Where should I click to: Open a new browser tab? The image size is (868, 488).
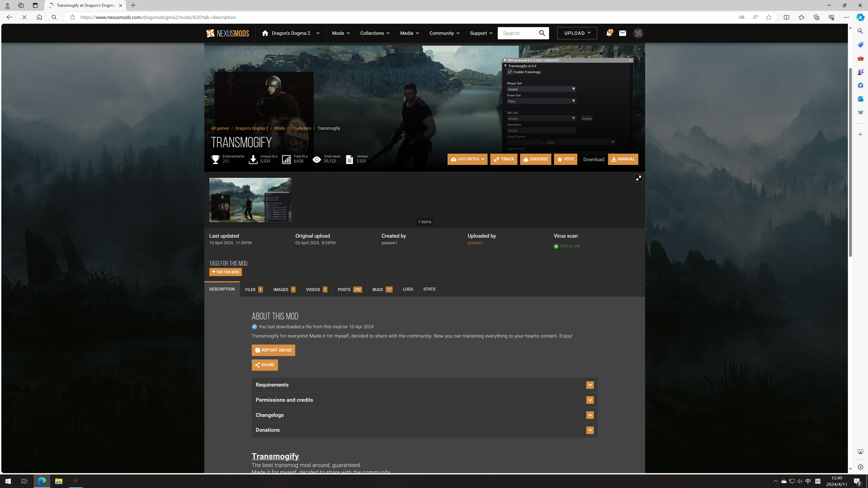pyautogui.click(x=133, y=5)
